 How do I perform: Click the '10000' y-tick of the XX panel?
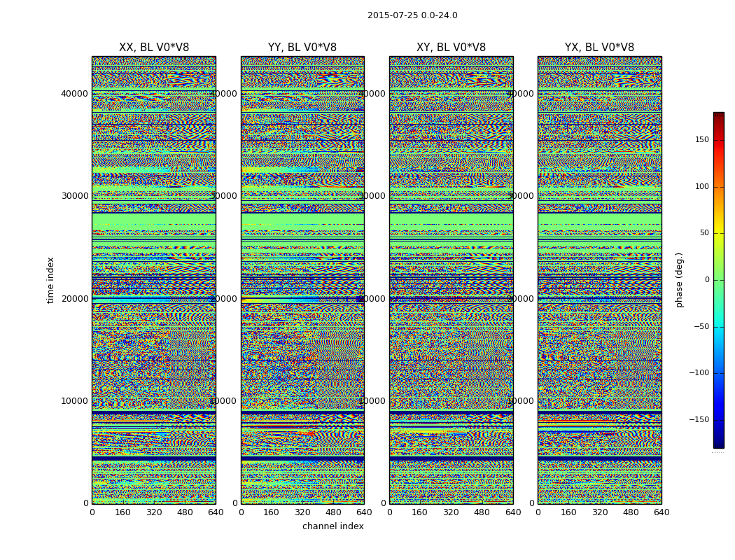tap(74, 401)
